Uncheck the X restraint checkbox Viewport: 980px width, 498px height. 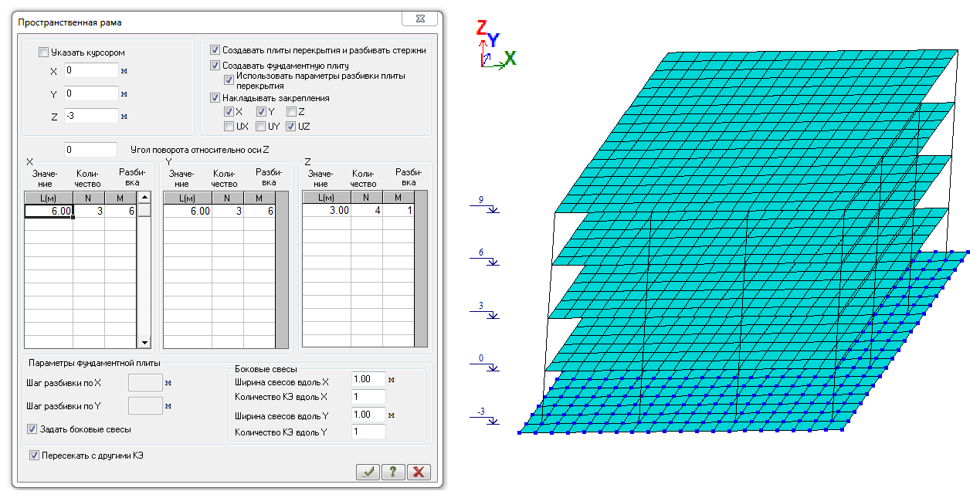coord(229,112)
